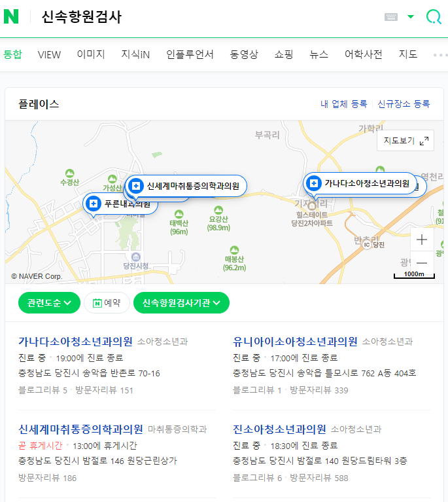Click the 당진시청 landmark icon on map

[135, 257]
